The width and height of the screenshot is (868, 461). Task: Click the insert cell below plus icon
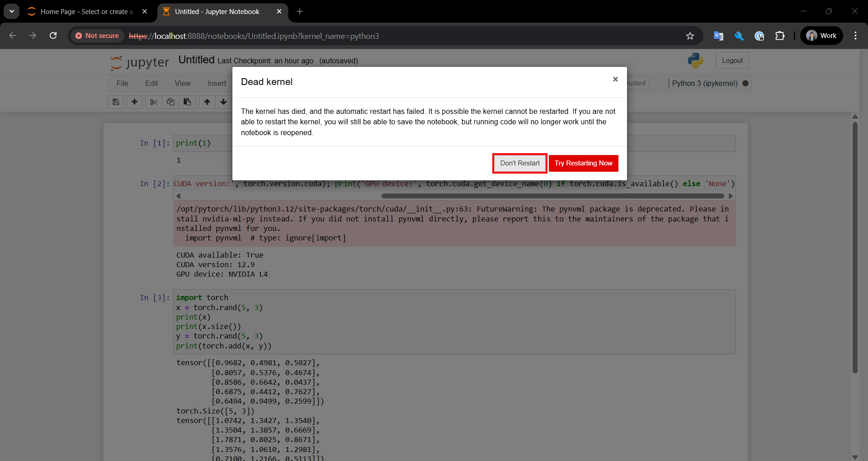pyautogui.click(x=134, y=102)
